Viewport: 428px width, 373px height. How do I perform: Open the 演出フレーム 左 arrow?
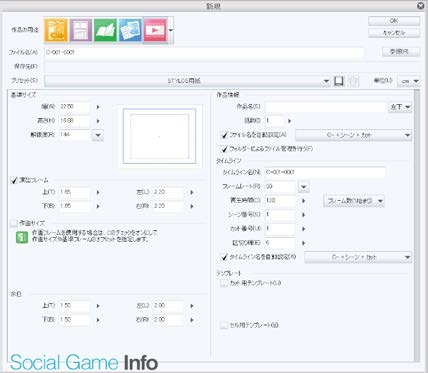pos(192,192)
